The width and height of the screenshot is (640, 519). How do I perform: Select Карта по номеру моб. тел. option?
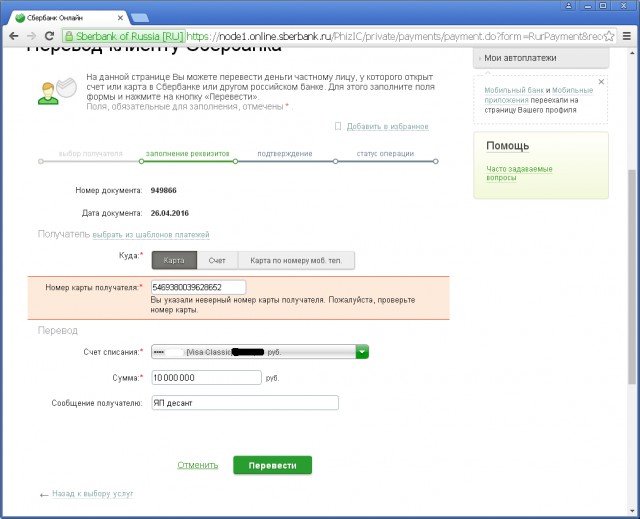[x=296, y=260]
